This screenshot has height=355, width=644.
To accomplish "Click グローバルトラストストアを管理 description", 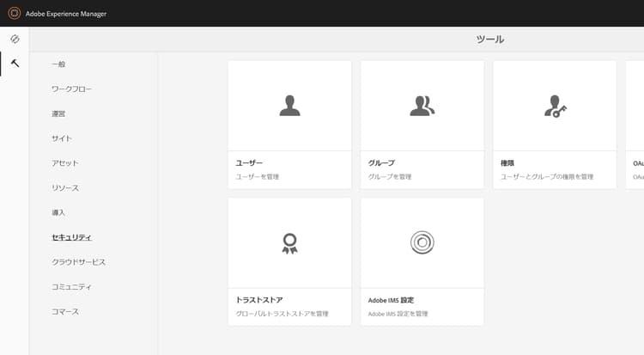I will pyautogui.click(x=282, y=314).
